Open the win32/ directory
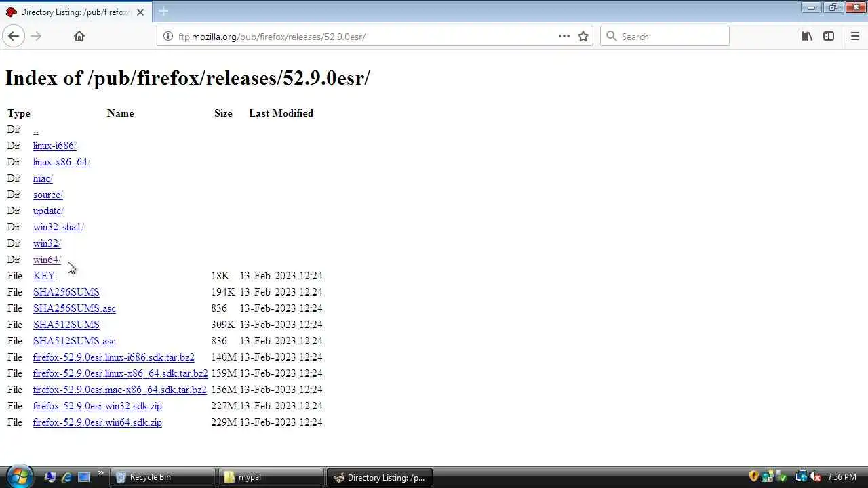This screenshot has width=868, height=488. coord(47,243)
